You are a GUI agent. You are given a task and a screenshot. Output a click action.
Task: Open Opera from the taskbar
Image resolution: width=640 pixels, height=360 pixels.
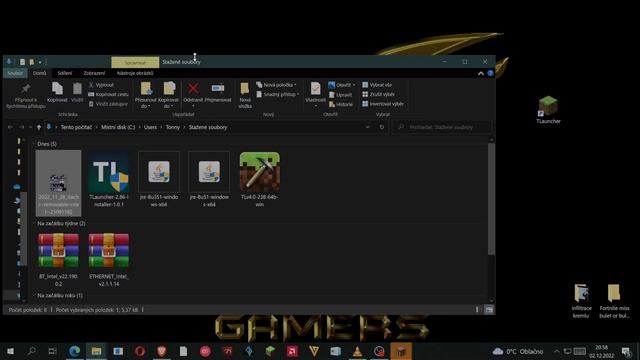(x=140, y=351)
